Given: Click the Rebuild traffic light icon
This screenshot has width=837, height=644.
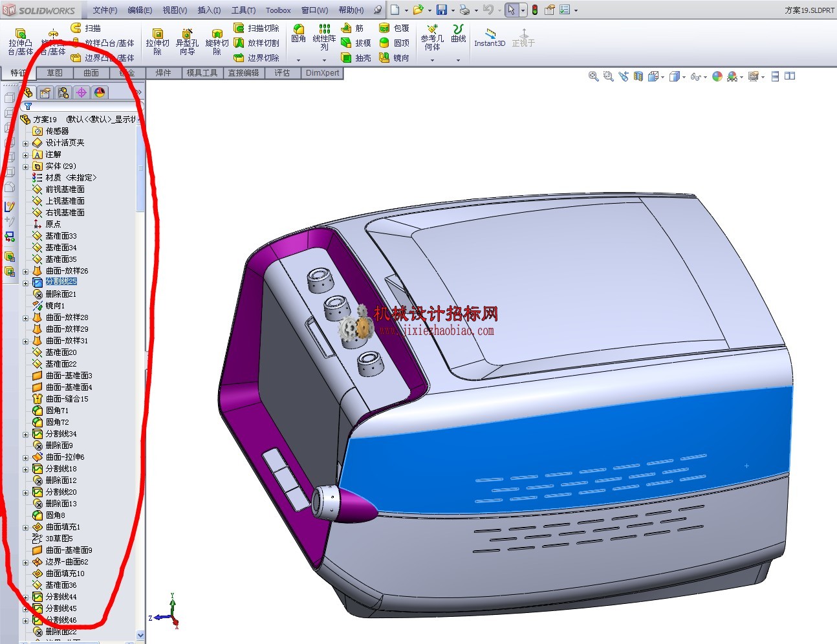Looking at the screenshot, I should [x=535, y=10].
